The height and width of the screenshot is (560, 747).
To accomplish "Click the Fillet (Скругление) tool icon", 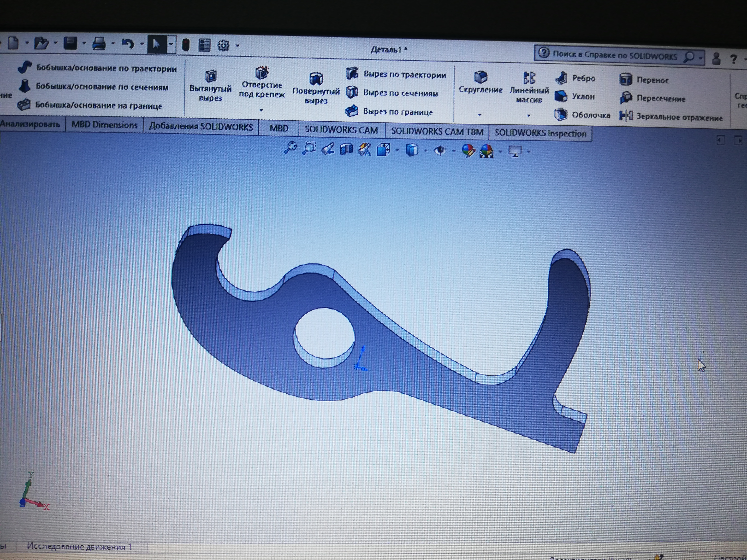I will 480,77.
